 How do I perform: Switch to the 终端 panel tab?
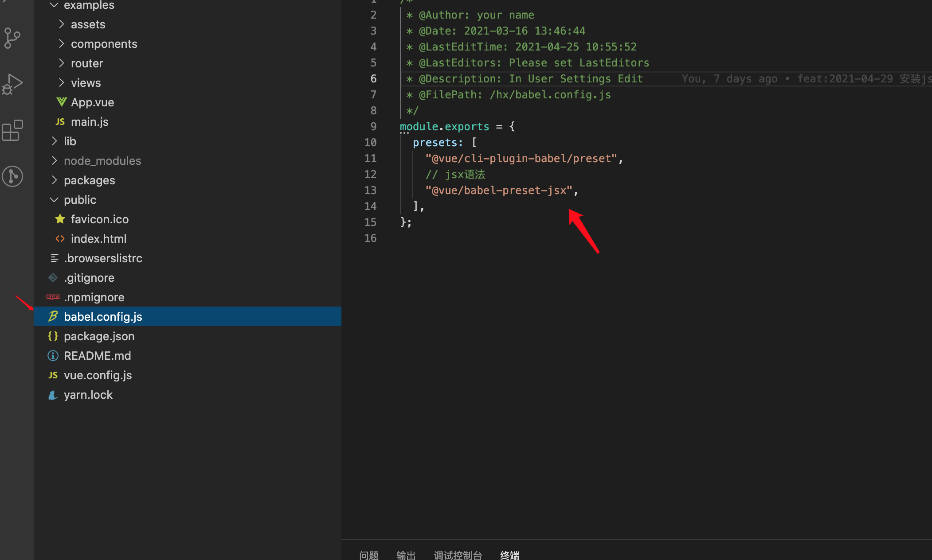tap(510, 555)
